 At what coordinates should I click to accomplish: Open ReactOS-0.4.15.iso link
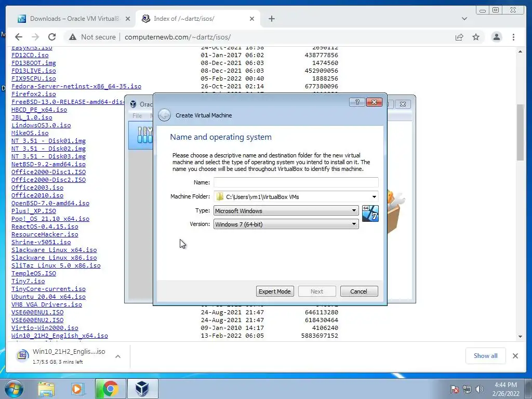point(45,227)
